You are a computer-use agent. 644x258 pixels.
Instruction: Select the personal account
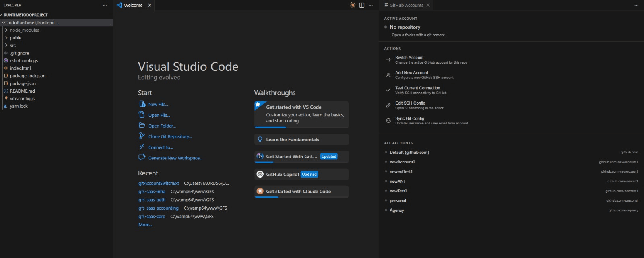pyautogui.click(x=511, y=200)
